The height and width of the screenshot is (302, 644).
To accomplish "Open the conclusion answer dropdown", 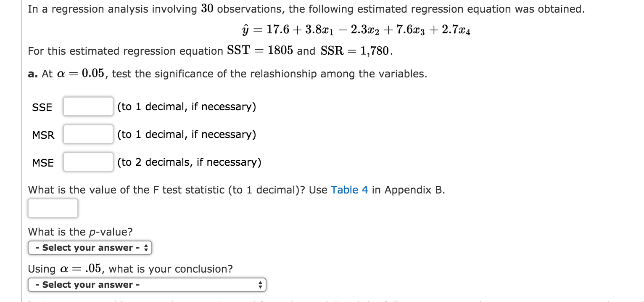I will 148,284.
